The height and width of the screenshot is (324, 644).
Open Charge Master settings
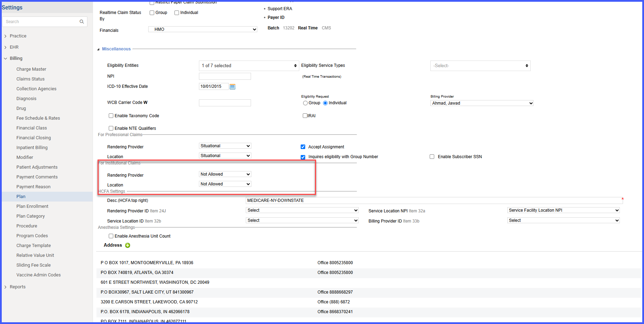[x=31, y=69]
